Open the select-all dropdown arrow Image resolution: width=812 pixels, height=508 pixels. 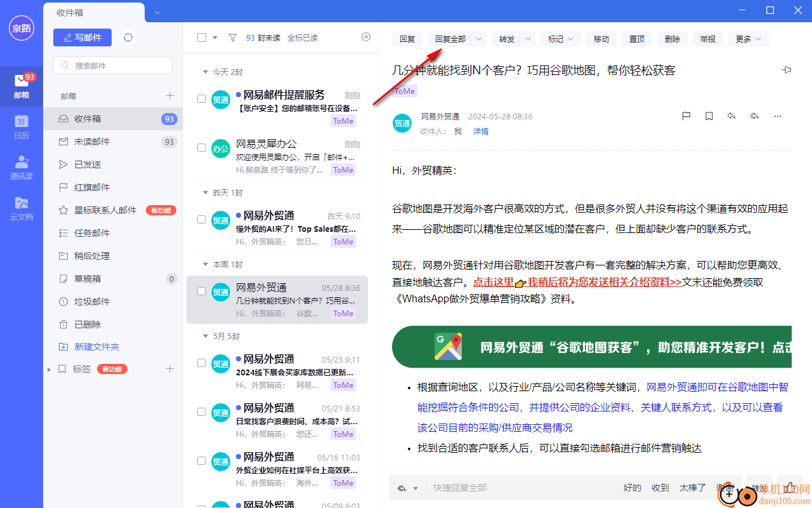point(215,37)
